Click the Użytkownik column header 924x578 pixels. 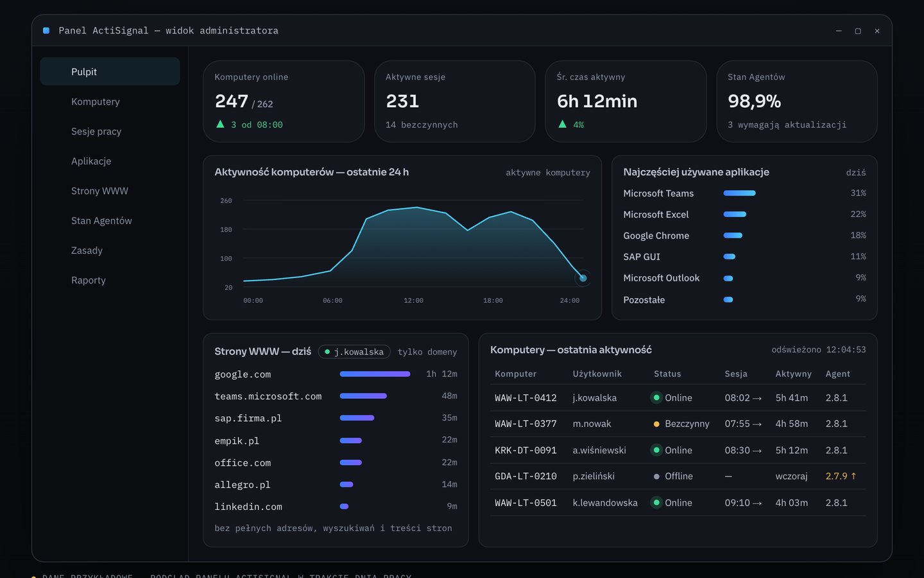coord(597,374)
